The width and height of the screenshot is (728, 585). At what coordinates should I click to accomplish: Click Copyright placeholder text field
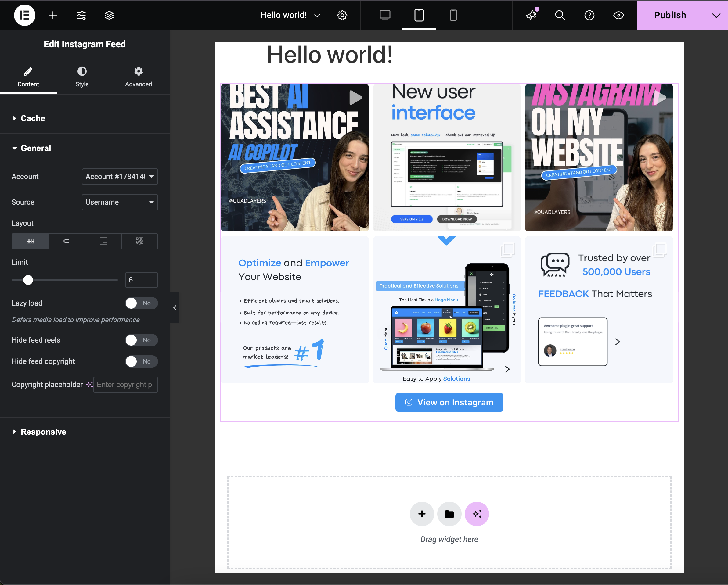click(125, 385)
